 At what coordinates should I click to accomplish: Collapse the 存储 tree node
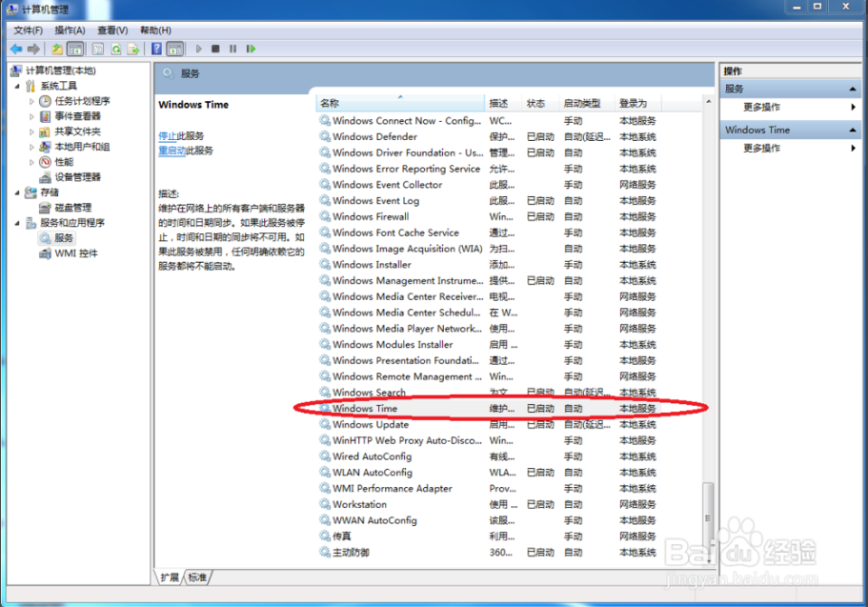(x=17, y=192)
